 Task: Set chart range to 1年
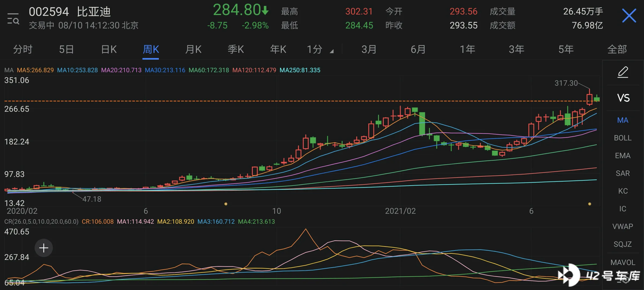point(467,49)
